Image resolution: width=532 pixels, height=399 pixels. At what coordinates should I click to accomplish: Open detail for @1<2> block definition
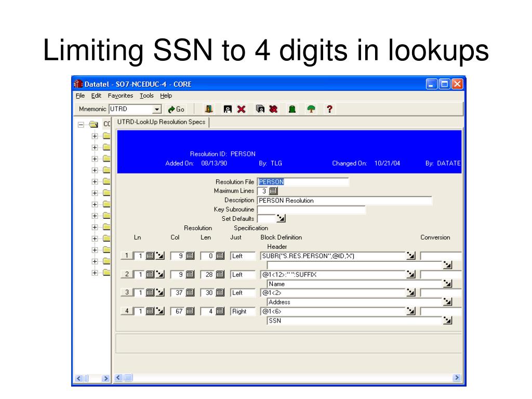pyautogui.click(x=411, y=292)
